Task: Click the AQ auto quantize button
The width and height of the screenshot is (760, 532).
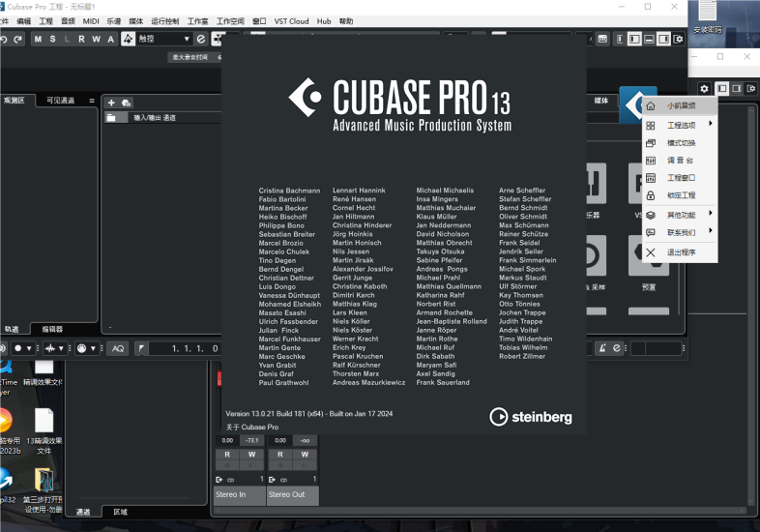Action: [x=118, y=348]
